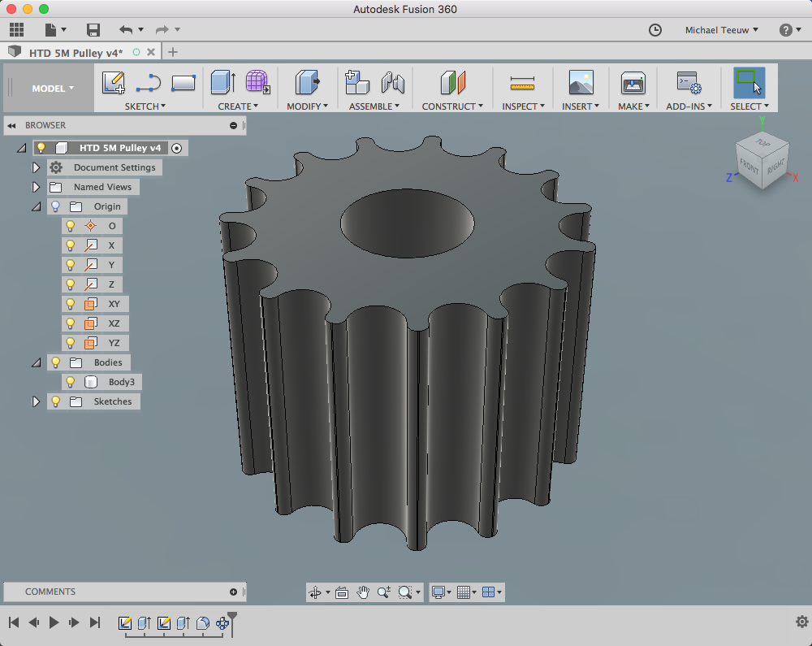Click the Insert image icon
Viewport: 812px width, 646px height.
(581, 83)
